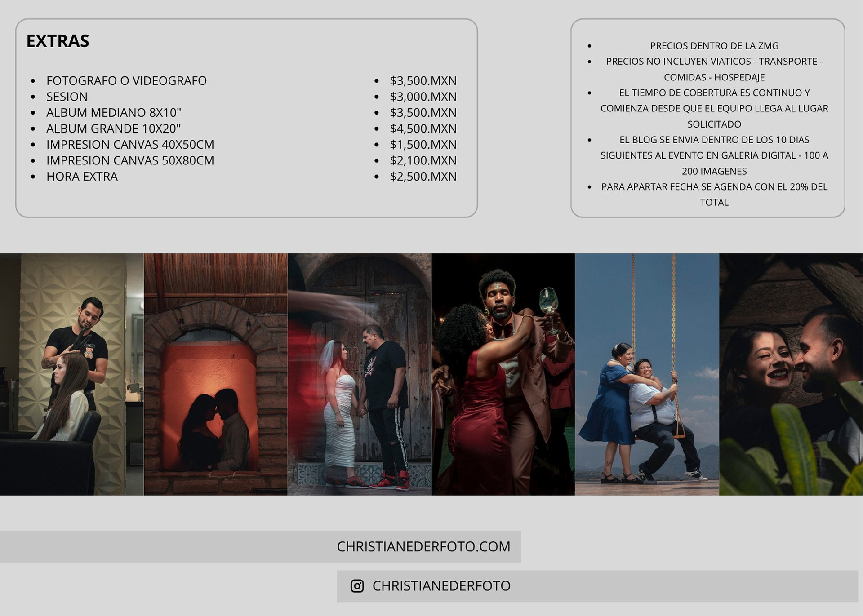Click IMPRESION CANVAS 50X80CM item

click(130, 160)
